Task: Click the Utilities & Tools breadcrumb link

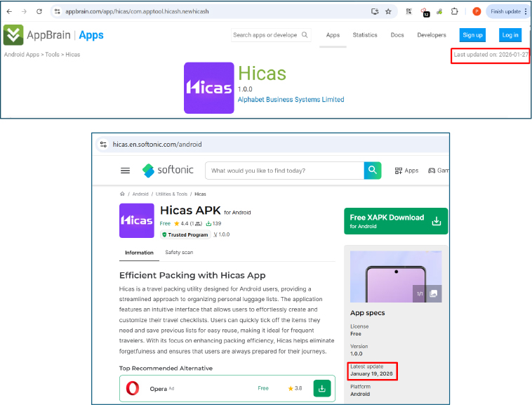Action: pyautogui.click(x=172, y=194)
